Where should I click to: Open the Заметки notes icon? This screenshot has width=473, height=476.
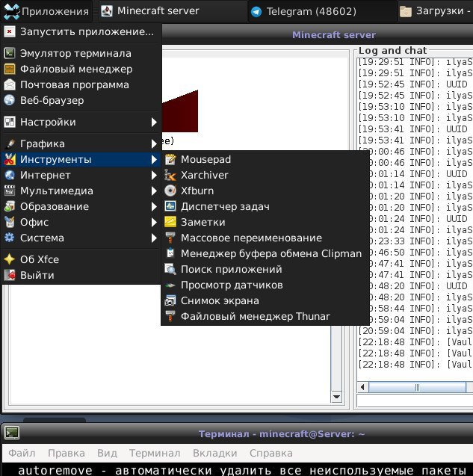pos(170,222)
